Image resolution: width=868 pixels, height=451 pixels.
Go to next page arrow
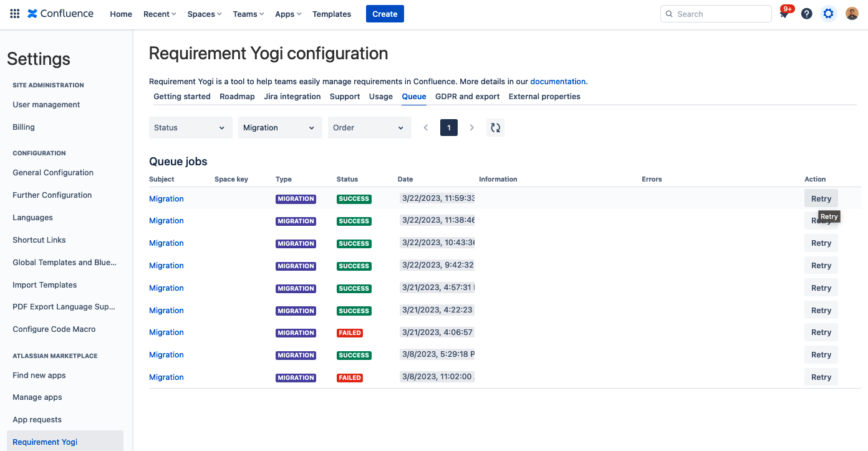coord(471,128)
